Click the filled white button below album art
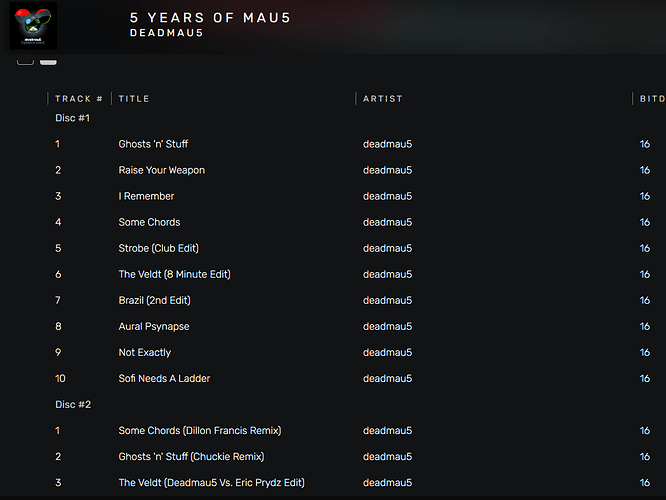 click(x=48, y=62)
